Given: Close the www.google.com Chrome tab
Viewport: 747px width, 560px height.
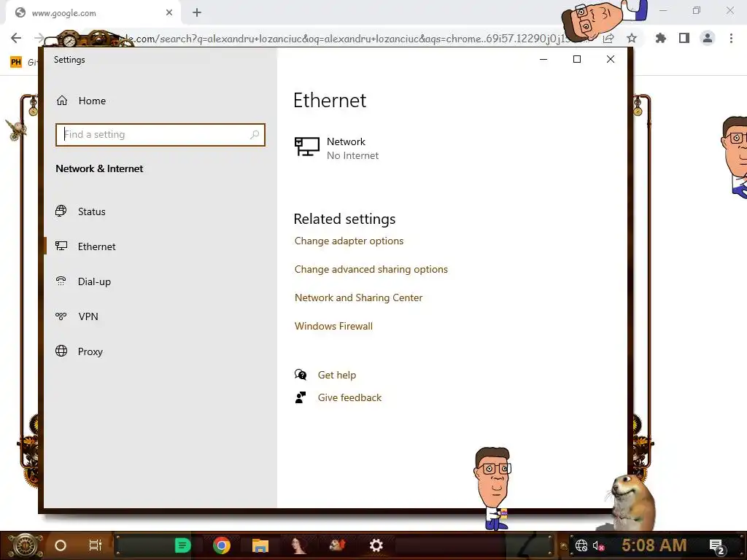Looking at the screenshot, I should pyautogui.click(x=169, y=13).
